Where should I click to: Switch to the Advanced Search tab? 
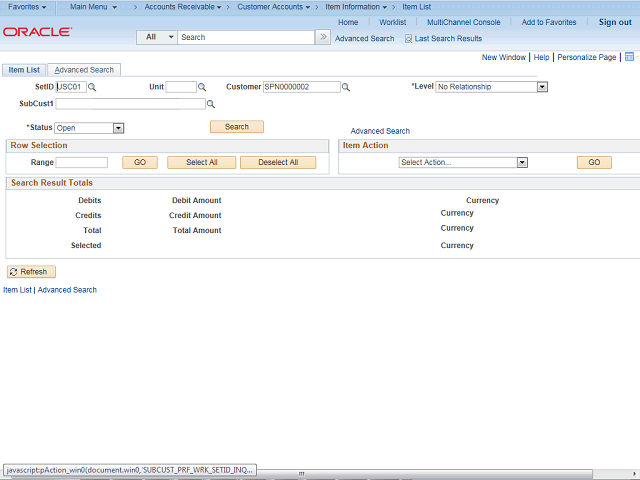click(x=84, y=70)
